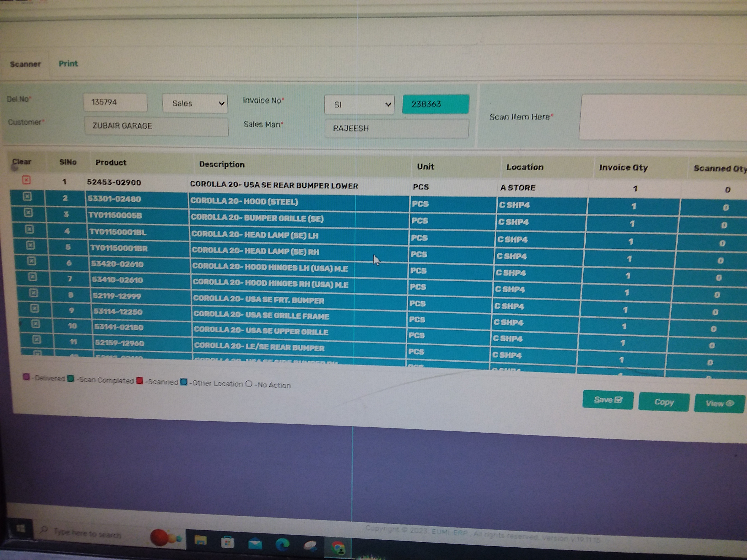Click product code 52119-12999
The image size is (747, 560).
pos(117,296)
